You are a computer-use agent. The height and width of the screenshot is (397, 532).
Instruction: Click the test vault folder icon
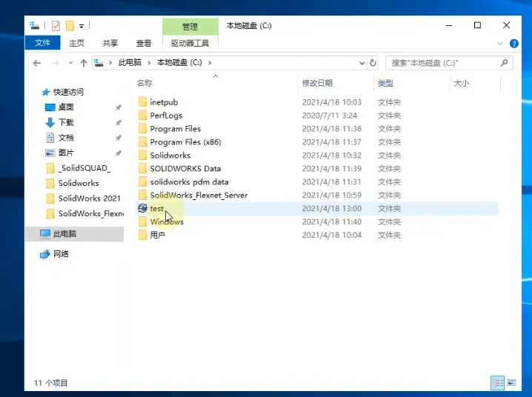coord(142,208)
